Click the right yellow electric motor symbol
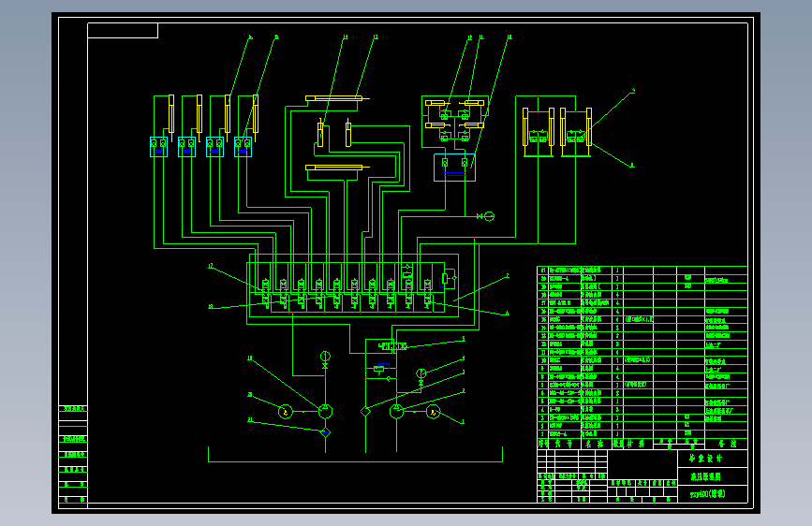Image resolution: width=812 pixels, height=526 pixels. [433, 412]
